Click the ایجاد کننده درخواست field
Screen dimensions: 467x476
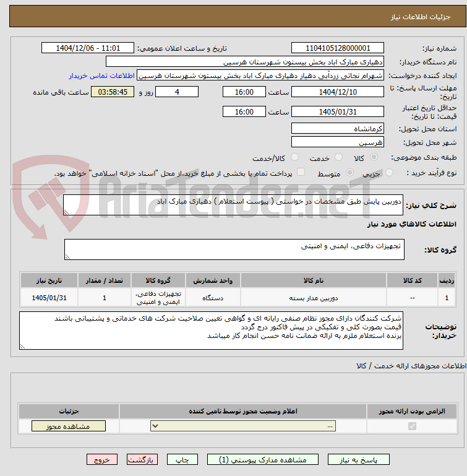(260, 76)
